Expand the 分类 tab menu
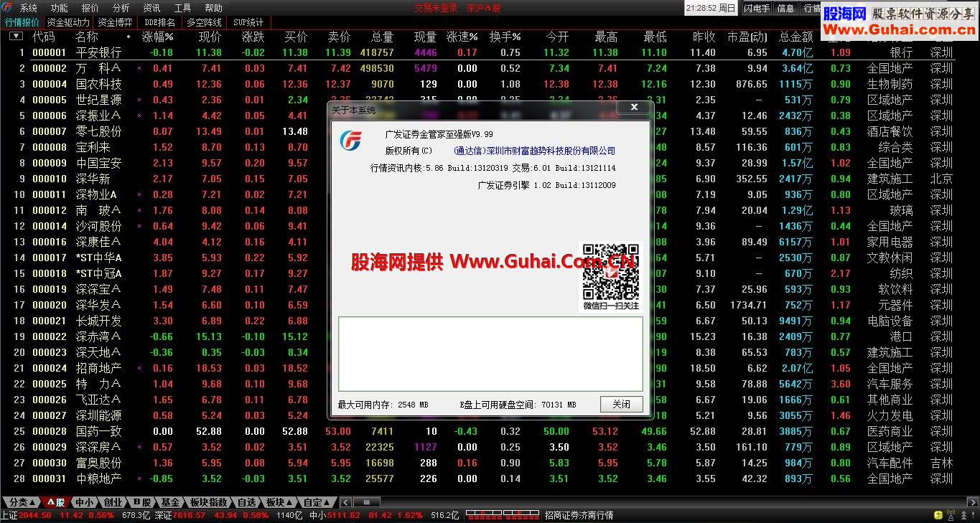Viewport: 980px width, 523px height. [20, 502]
